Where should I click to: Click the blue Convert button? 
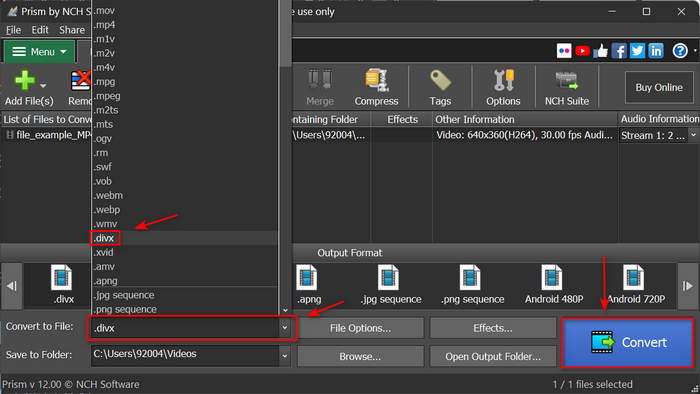click(627, 343)
